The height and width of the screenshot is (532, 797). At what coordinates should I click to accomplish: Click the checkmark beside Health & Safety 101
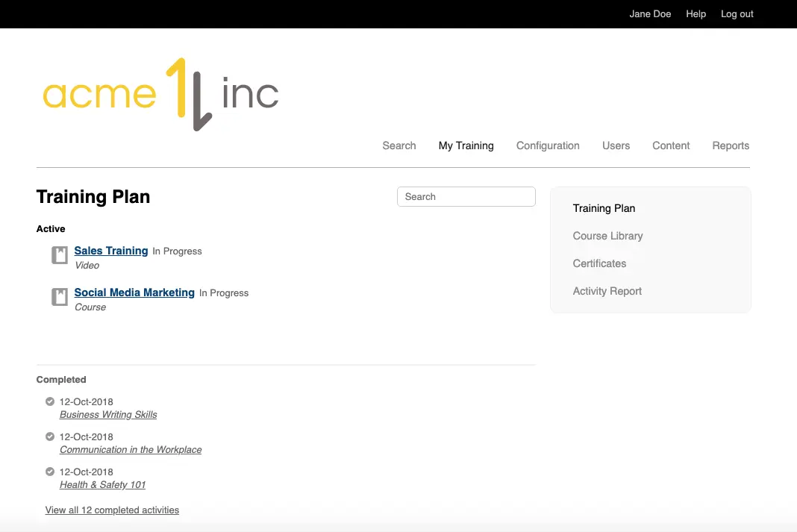point(50,472)
